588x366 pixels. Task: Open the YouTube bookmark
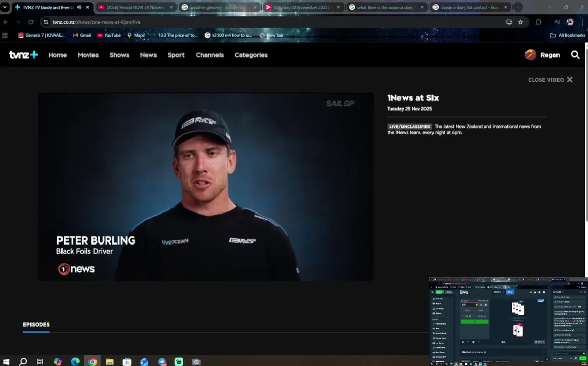(109, 35)
